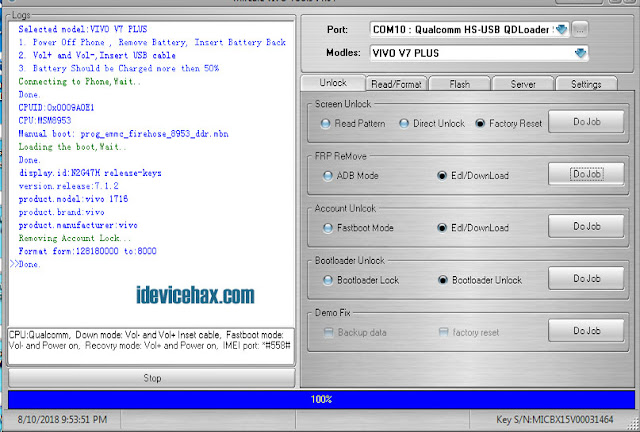Select the Direct Unlock radio button
The height and width of the screenshot is (432, 640).
(x=432, y=123)
